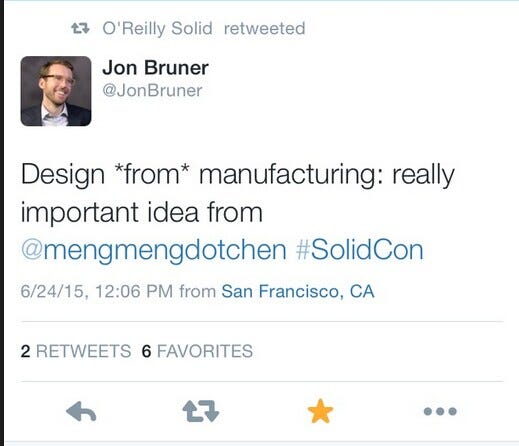Click the word 'retweeted' in header
The height and width of the screenshot is (446, 519).
coord(265,28)
